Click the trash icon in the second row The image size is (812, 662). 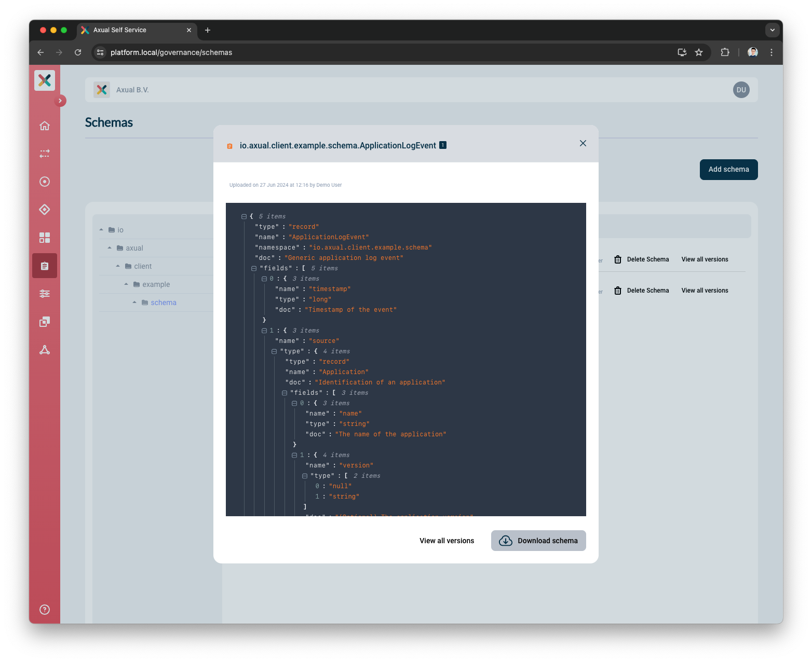(618, 291)
